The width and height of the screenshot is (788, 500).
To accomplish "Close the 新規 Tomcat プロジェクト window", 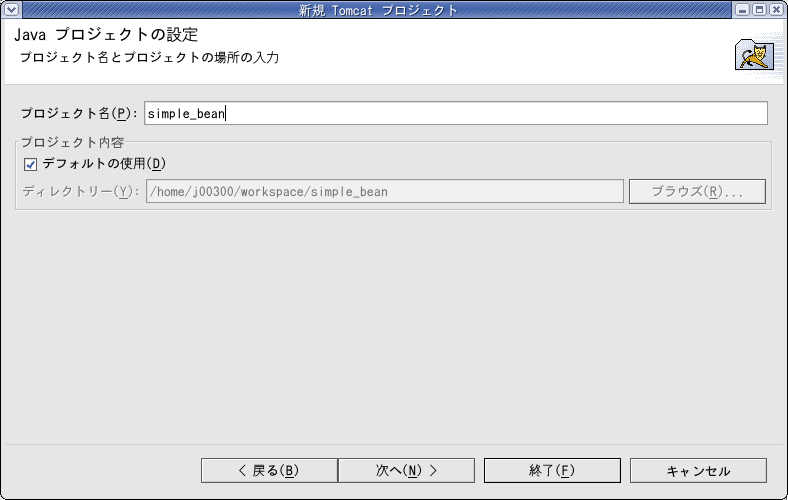I will (776, 9).
